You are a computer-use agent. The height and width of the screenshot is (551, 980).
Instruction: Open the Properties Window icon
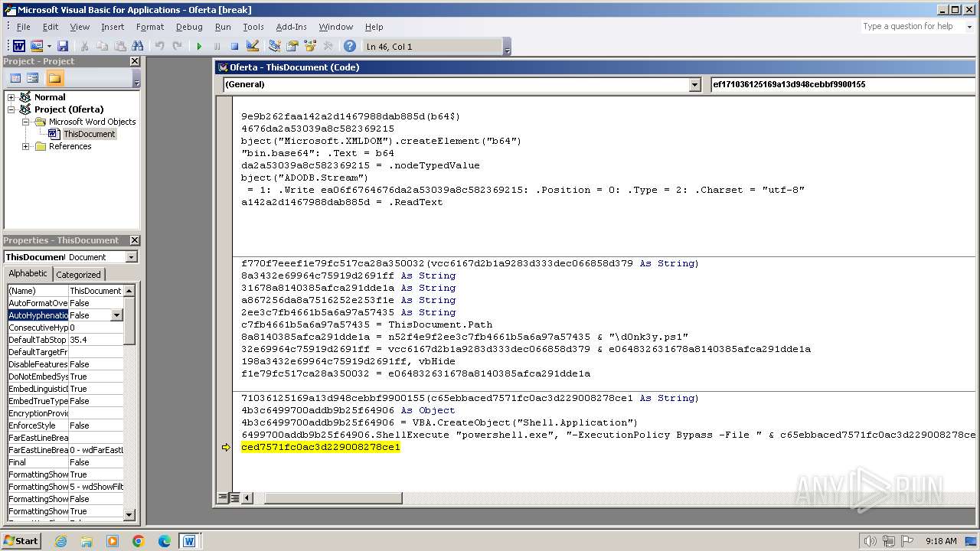[x=292, y=47]
